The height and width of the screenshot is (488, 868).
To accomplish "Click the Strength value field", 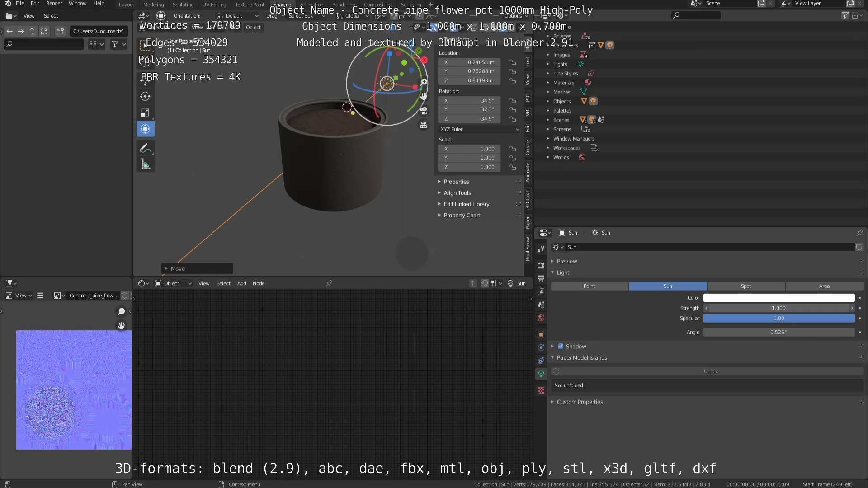I will [x=779, y=308].
